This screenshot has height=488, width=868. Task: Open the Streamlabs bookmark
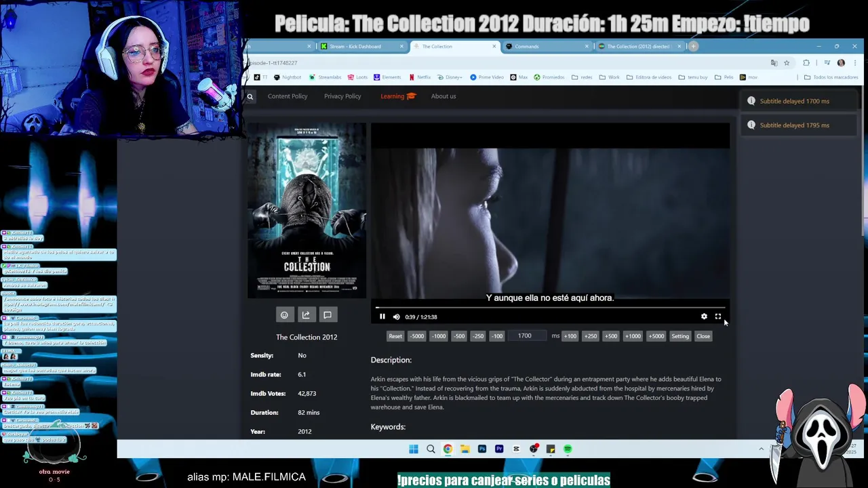click(x=325, y=77)
